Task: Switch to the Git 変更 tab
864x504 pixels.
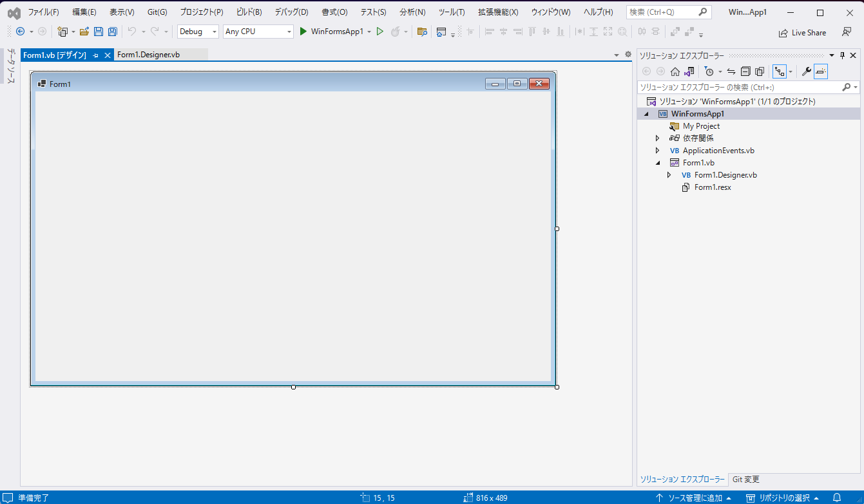Action: [x=746, y=480]
